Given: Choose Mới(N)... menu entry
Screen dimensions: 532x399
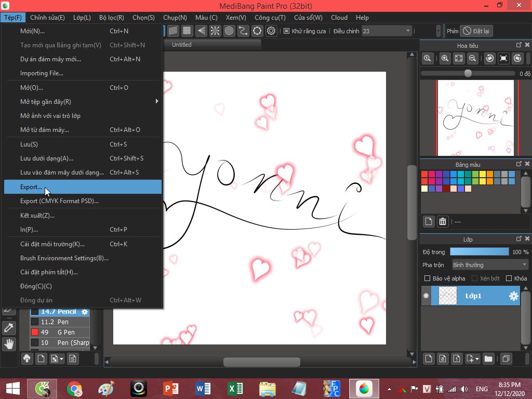Looking at the screenshot, I should [x=83, y=31].
